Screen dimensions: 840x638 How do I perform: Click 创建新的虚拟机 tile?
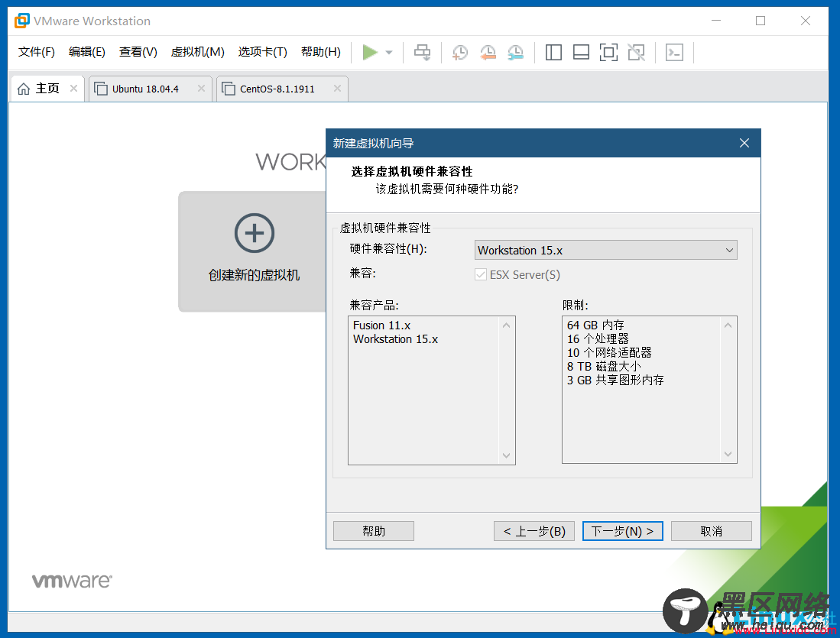point(253,252)
